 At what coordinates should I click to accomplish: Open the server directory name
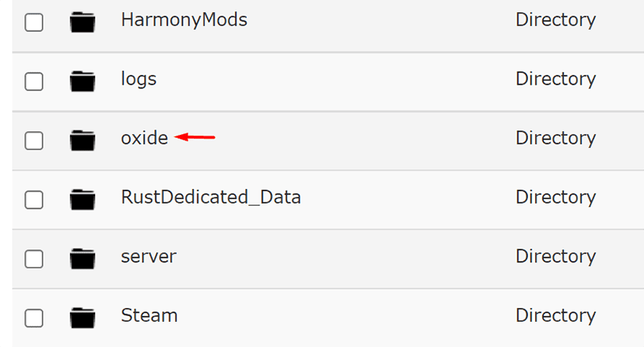tap(148, 256)
